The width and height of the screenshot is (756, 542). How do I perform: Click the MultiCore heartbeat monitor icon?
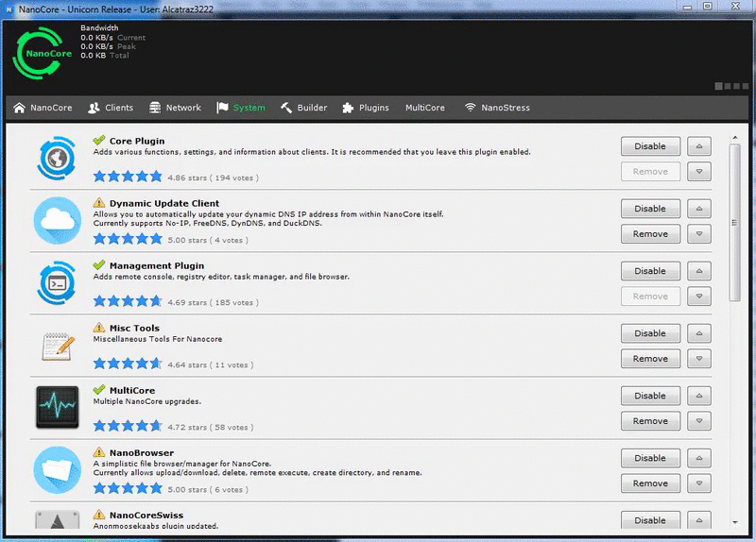pos(58,407)
